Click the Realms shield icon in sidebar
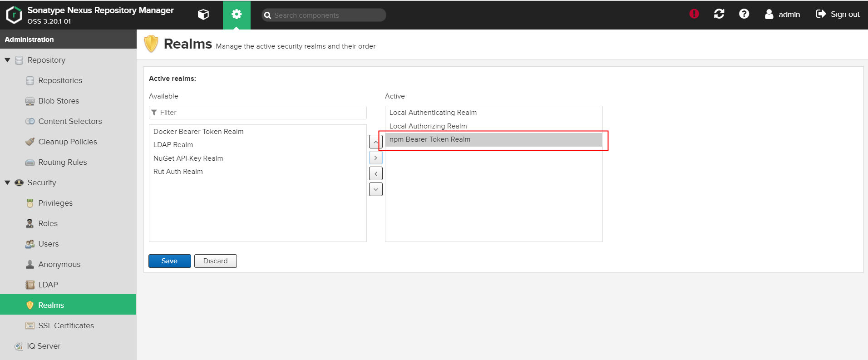 coord(30,305)
